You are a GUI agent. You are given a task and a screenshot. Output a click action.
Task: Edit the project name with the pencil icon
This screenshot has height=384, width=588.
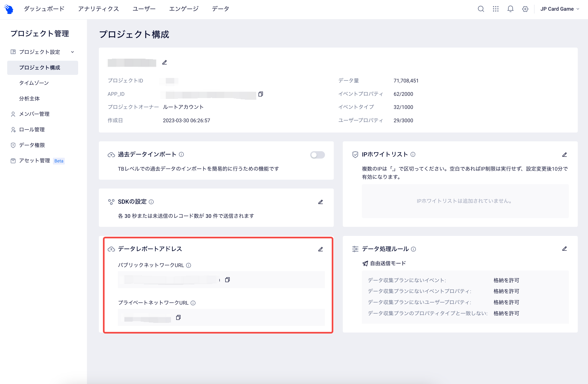(x=165, y=62)
